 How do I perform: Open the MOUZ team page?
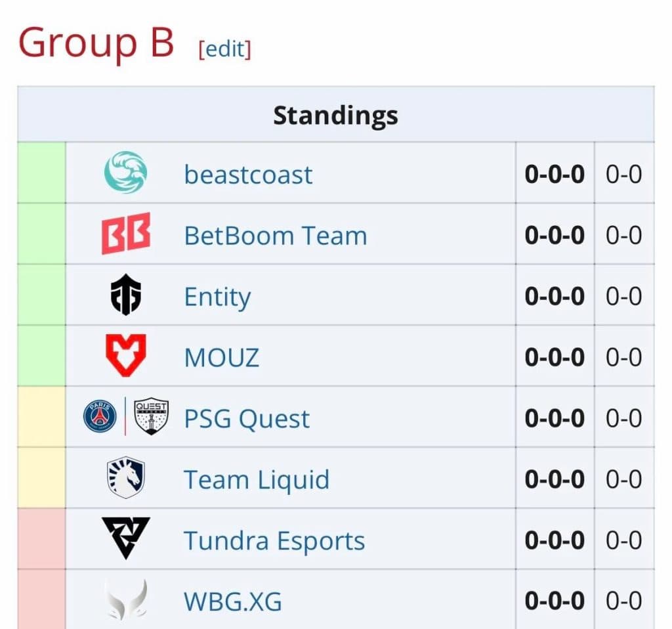[221, 357]
